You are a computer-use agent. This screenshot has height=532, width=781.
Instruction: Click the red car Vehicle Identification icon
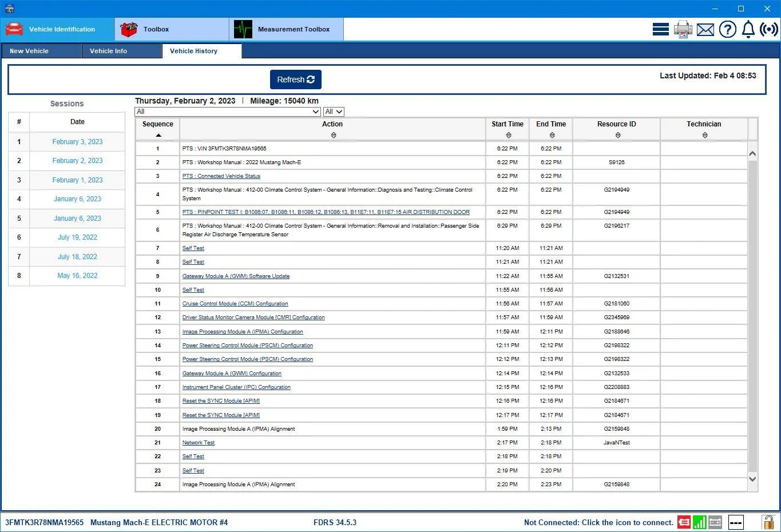(14, 29)
